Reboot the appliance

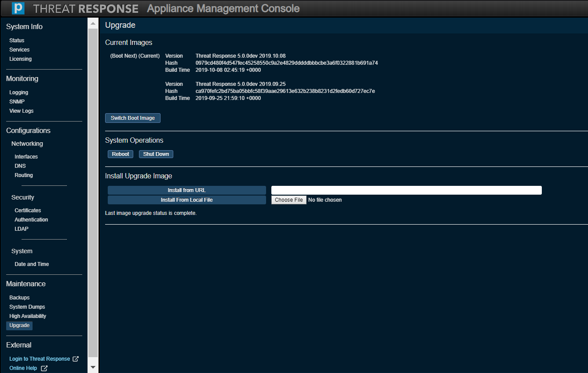121,154
